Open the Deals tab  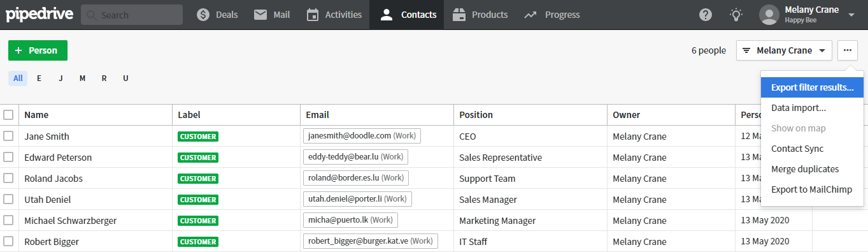click(x=217, y=15)
